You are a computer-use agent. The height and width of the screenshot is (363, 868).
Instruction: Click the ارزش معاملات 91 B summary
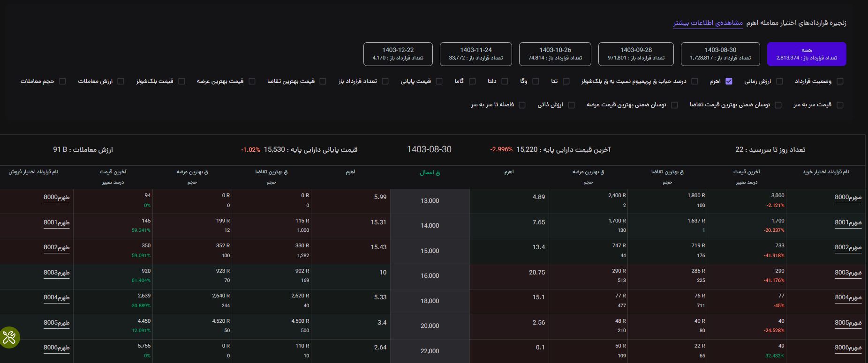pos(83,149)
